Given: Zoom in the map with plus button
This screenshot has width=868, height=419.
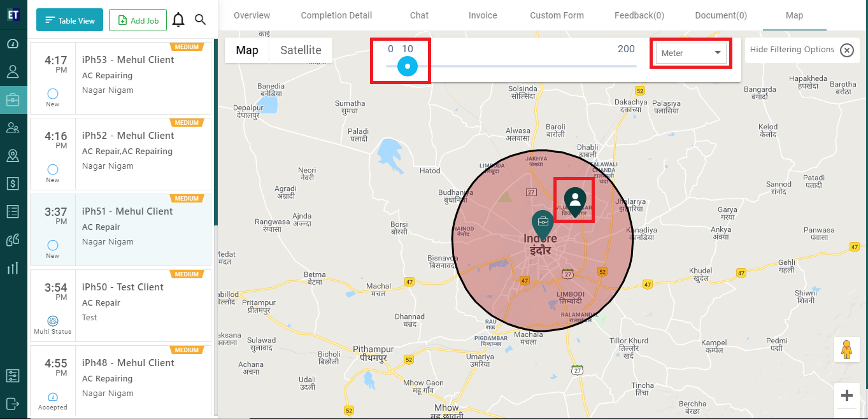Looking at the screenshot, I should 847,395.
